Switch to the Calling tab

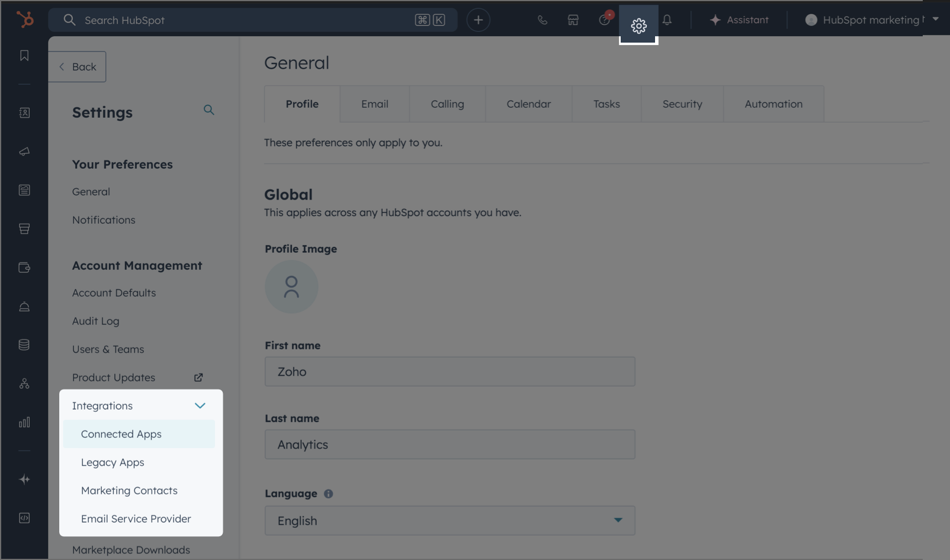pyautogui.click(x=448, y=104)
